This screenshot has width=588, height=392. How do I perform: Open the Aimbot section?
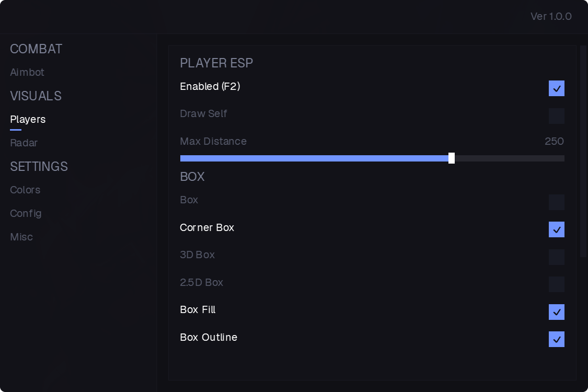27,72
